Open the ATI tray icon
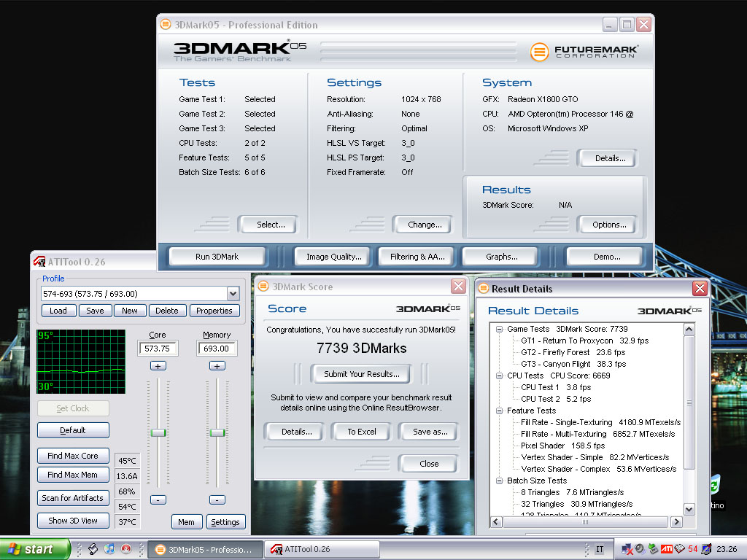The image size is (747, 560). coord(667,549)
